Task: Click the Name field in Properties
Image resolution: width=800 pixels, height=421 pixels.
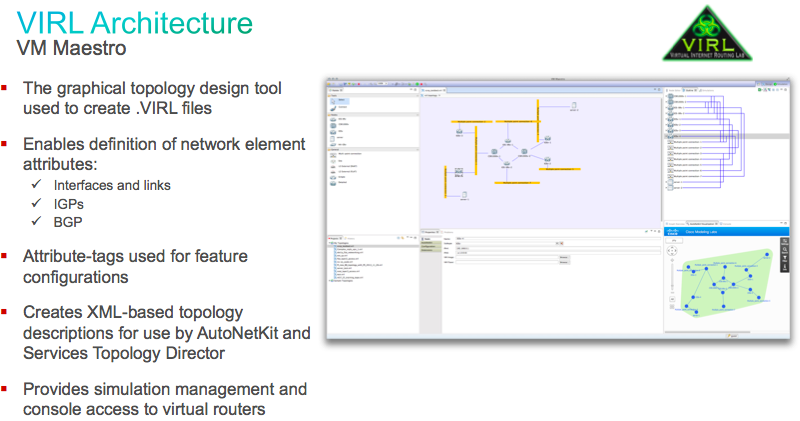Action: click(x=558, y=239)
